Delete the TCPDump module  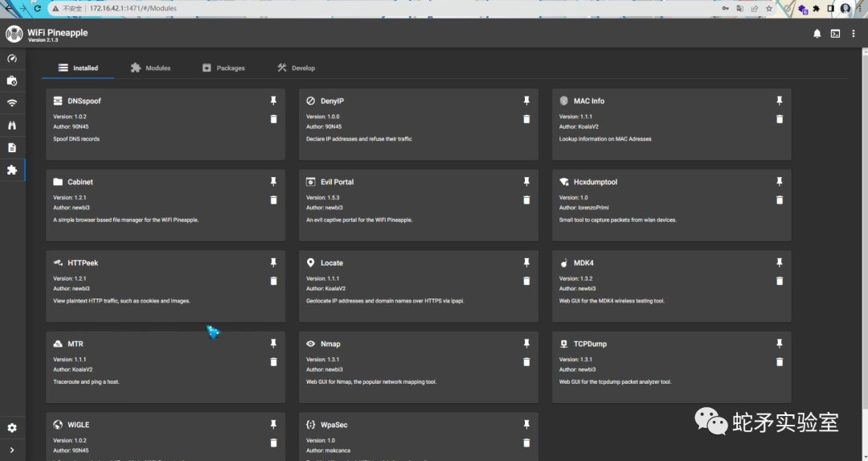[x=780, y=362]
